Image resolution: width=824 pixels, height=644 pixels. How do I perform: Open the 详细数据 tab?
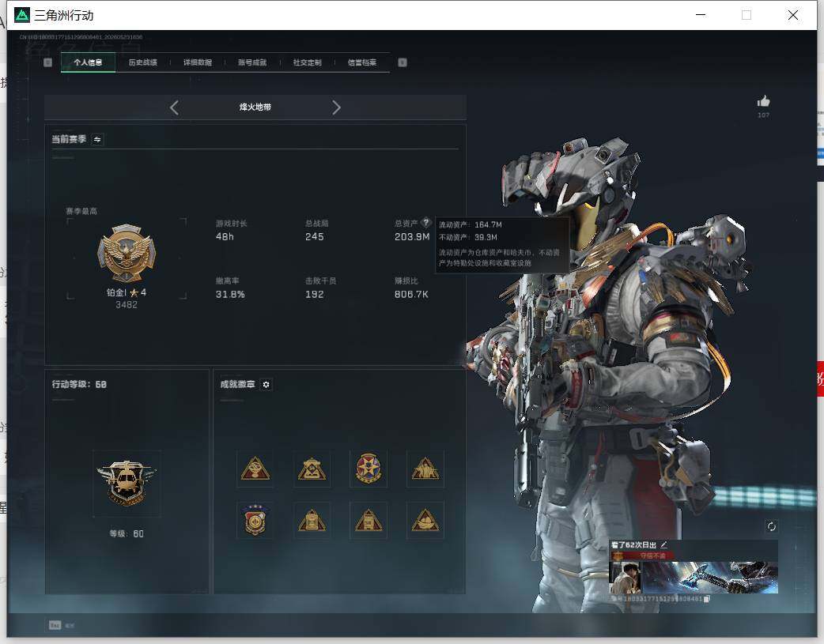point(198,62)
